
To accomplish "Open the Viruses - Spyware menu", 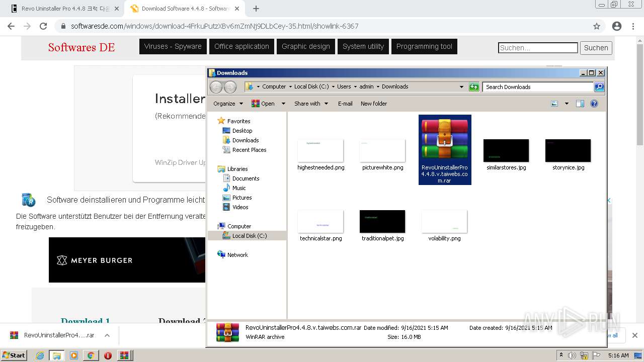I will click(x=173, y=46).
